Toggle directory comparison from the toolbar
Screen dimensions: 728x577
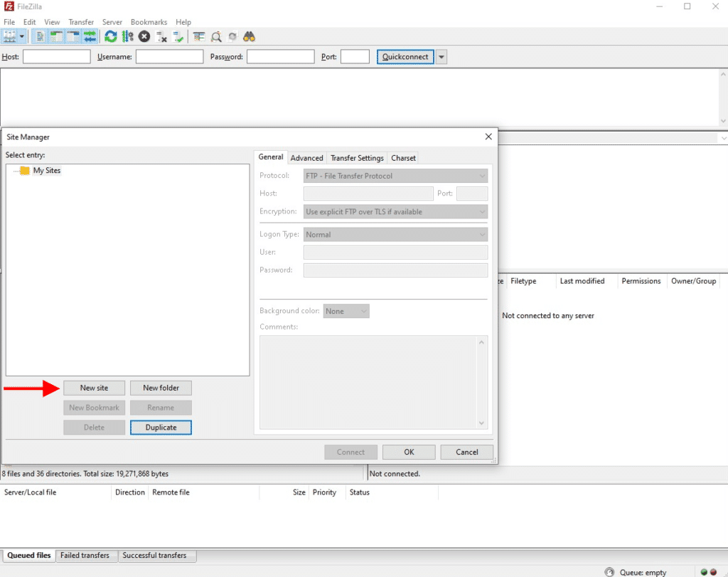coord(198,36)
